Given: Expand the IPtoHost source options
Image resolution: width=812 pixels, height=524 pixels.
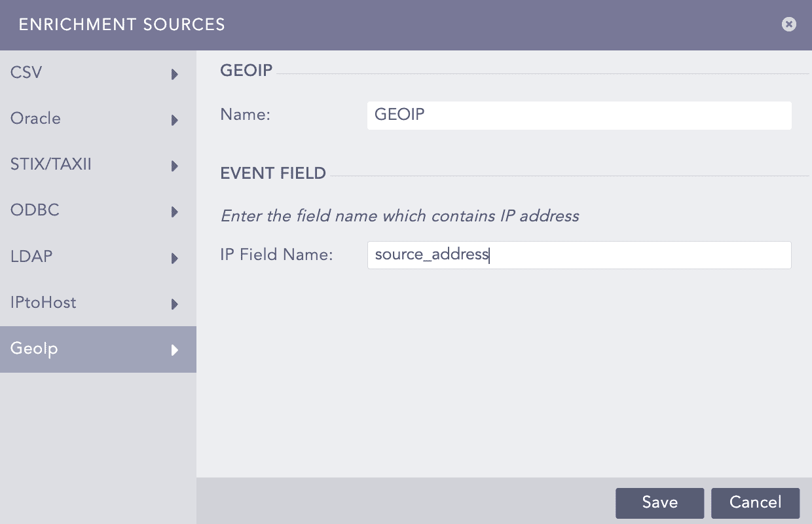Looking at the screenshot, I should [x=174, y=304].
